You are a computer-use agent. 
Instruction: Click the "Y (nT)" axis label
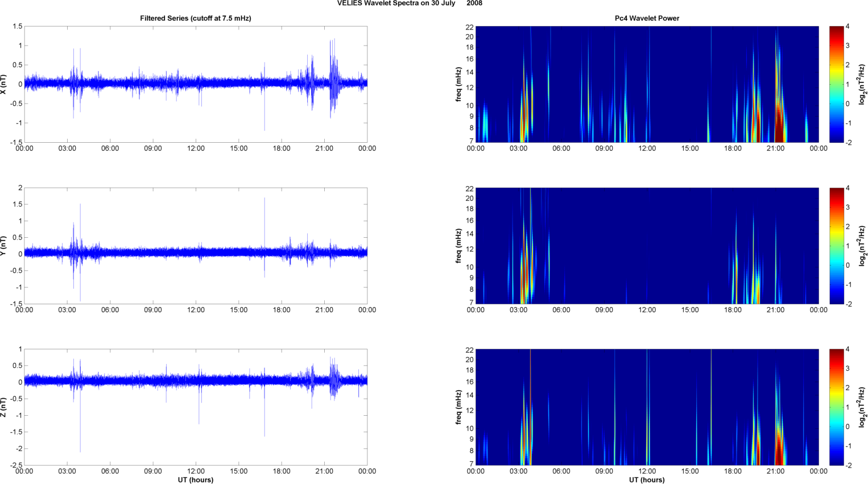4,246
